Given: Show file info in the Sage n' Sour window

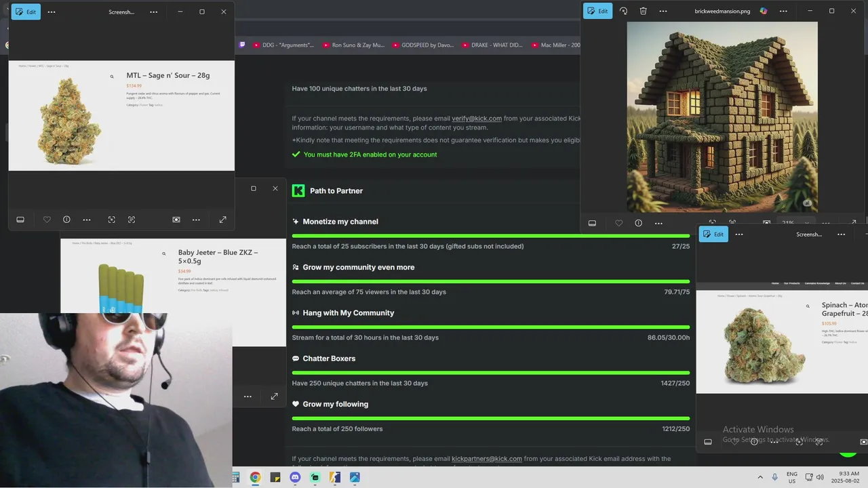Looking at the screenshot, I should (x=66, y=220).
